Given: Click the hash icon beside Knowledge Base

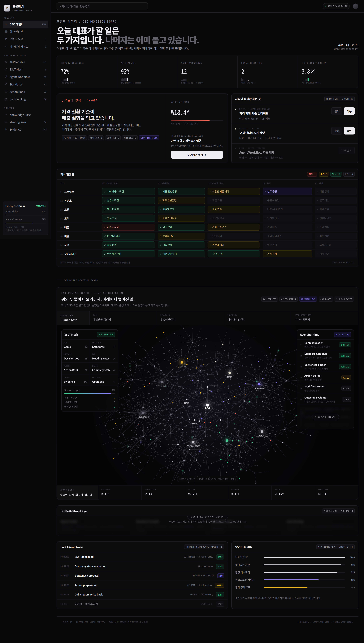Looking at the screenshot, I should point(6,115).
